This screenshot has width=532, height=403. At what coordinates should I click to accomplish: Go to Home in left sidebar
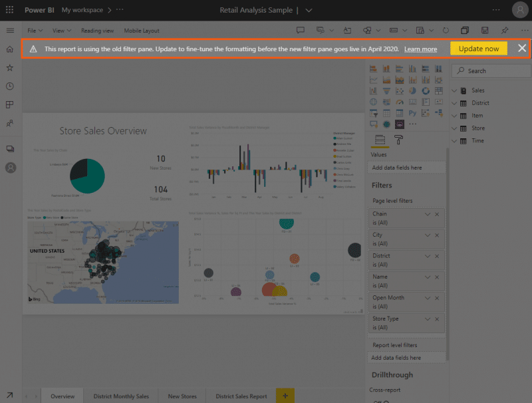click(10, 49)
